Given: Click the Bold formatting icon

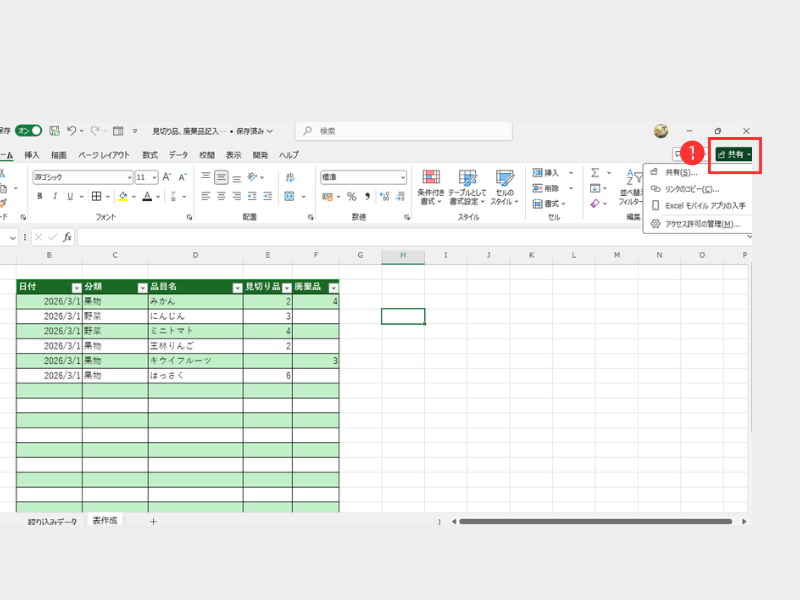Looking at the screenshot, I should 40,196.
